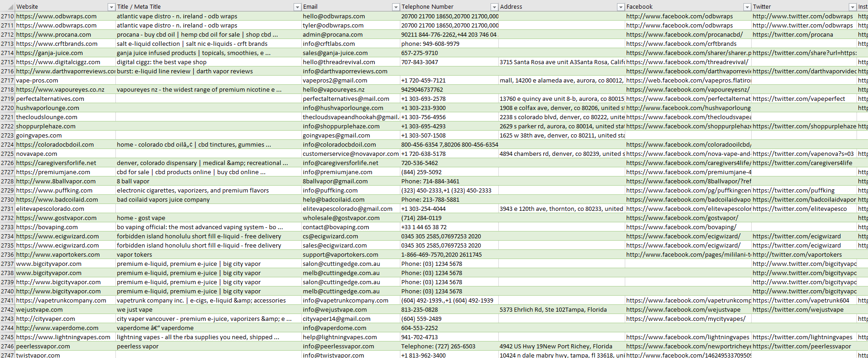Select the 'vapor tokers' title cell
This screenshot has width=868, height=358.
click(208, 254)
